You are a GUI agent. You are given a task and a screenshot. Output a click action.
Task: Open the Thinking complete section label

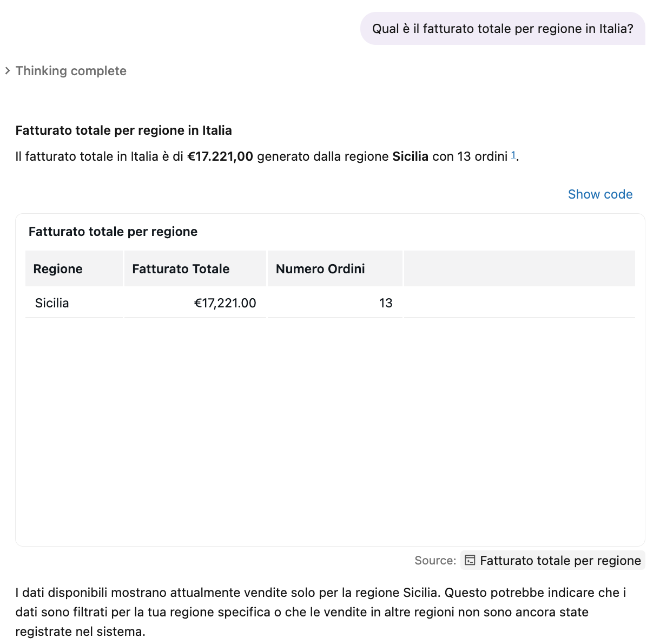pos(71,71)
